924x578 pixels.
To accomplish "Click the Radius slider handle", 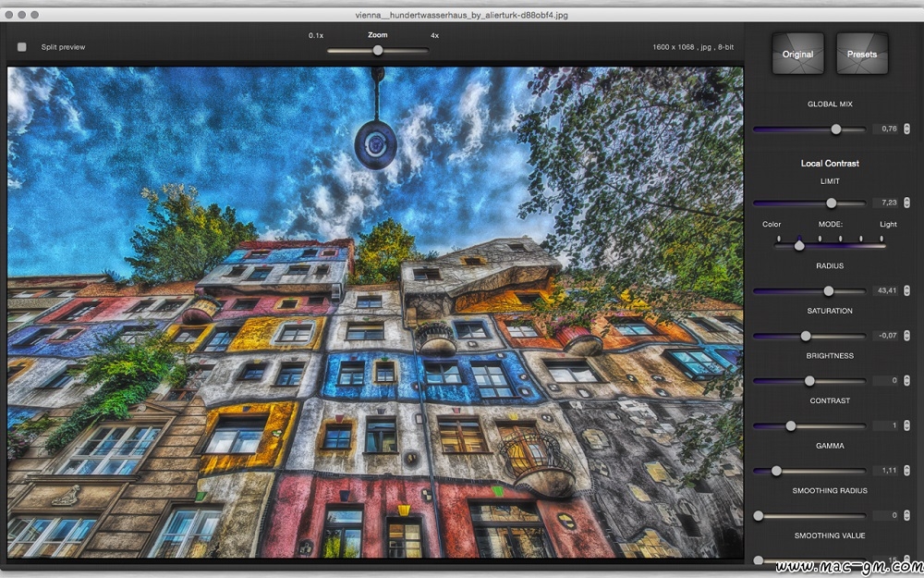I will [x=829, y=290].
